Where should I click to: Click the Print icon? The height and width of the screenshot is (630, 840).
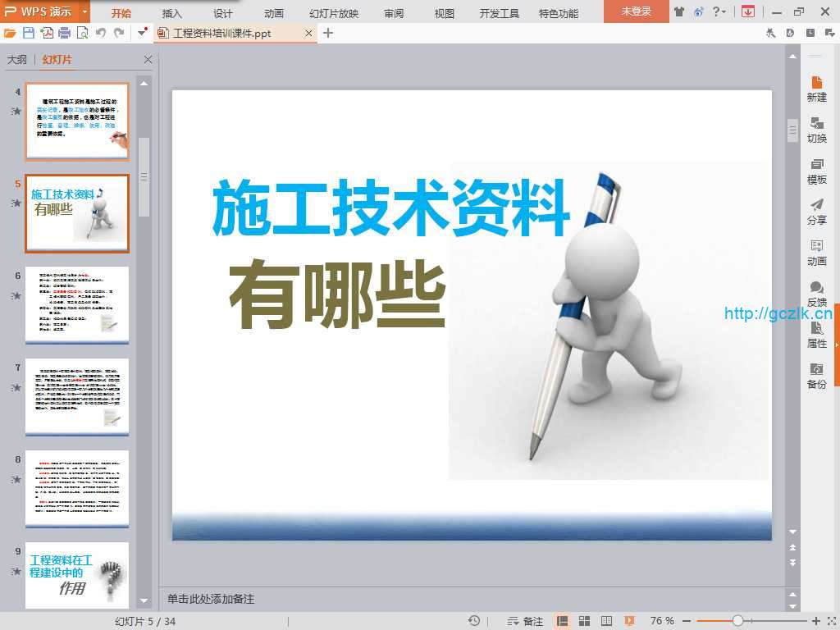click(x=64, y=33)
